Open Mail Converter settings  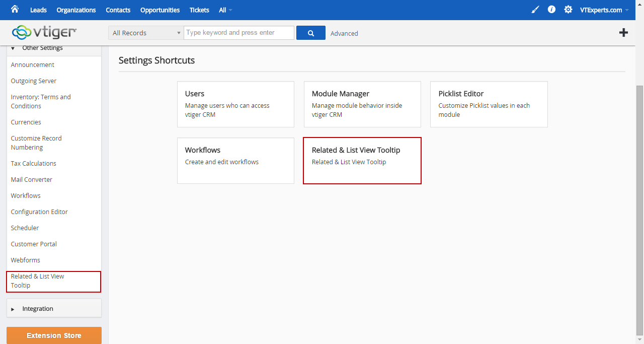pos(32,180)
